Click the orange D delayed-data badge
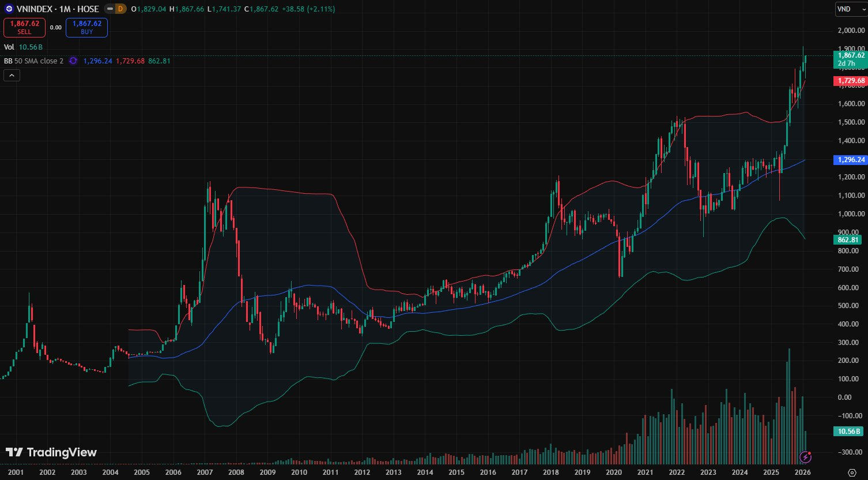Viewport: 868px width, 480px height. tap(120, 9)
